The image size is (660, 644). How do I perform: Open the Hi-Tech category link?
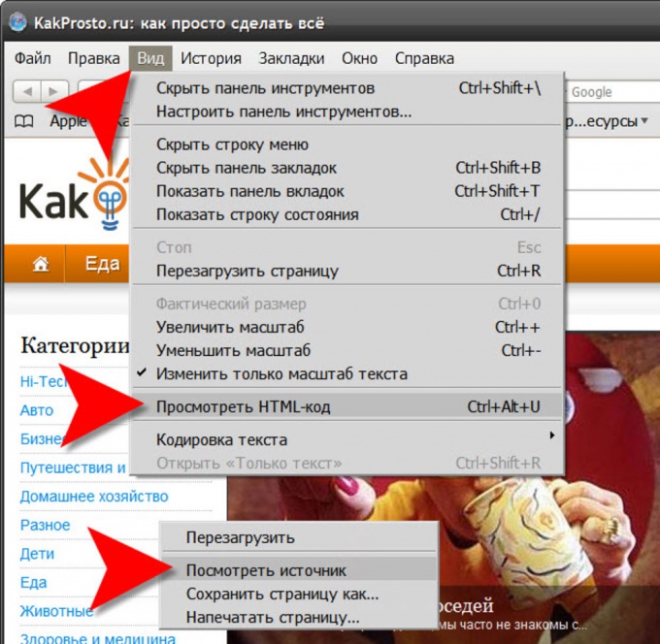pos(45,381)
